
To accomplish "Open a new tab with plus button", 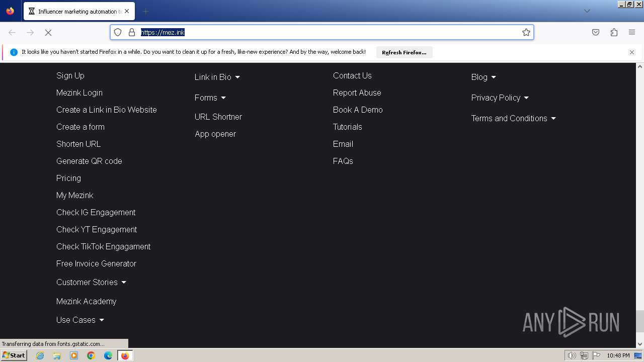I will [x=146, y=11].
